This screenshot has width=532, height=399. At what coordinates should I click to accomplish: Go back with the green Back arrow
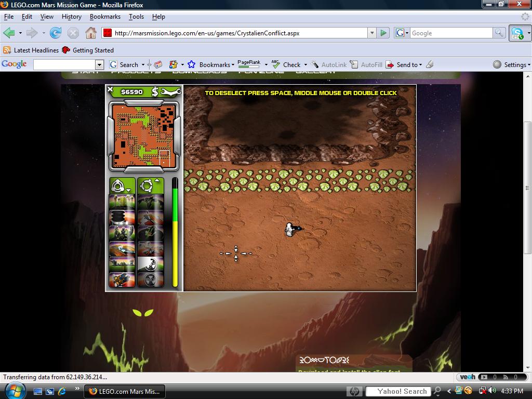tap(9, 33)
